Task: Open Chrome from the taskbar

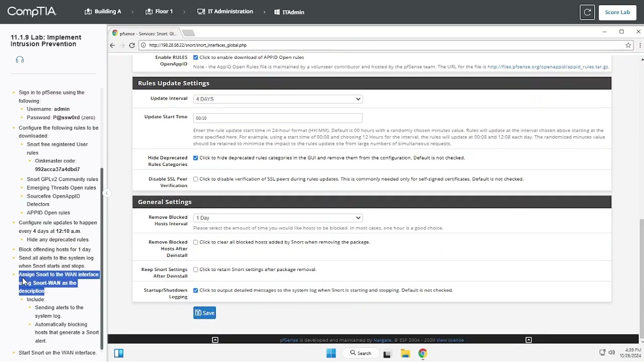Action: [x=423, y=353]
